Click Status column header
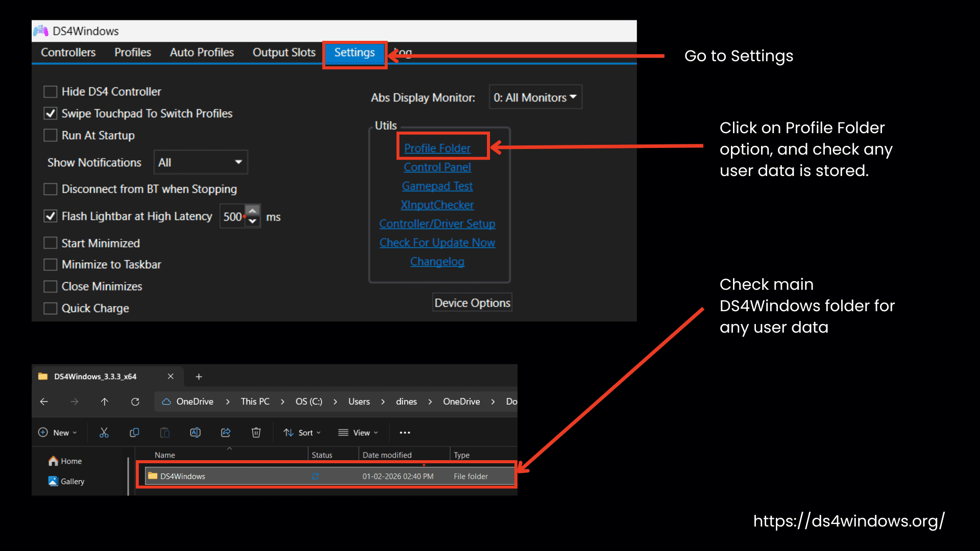The width and height of the screenshot is (980, 551). 322,455
